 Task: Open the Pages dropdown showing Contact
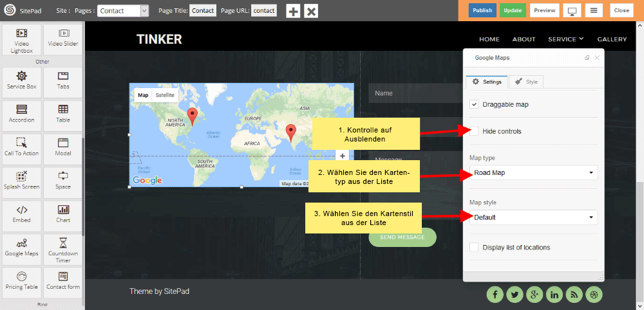(x=123, y=11)
